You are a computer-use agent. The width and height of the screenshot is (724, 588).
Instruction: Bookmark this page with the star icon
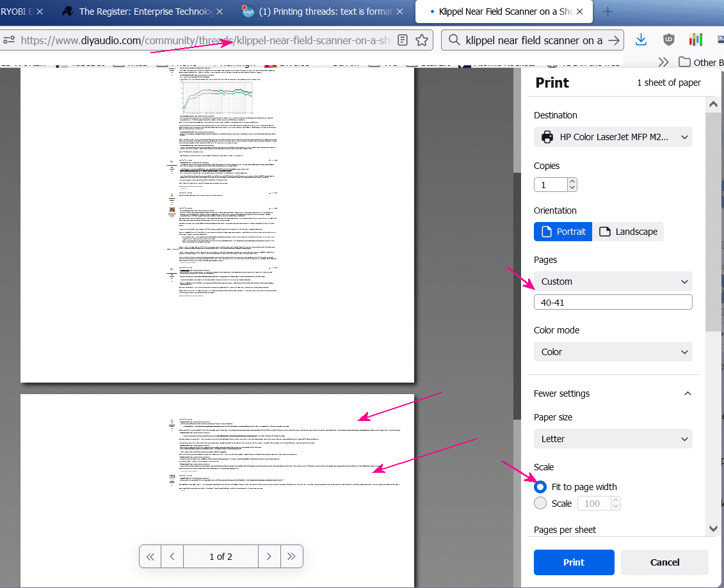click(422, 40)
